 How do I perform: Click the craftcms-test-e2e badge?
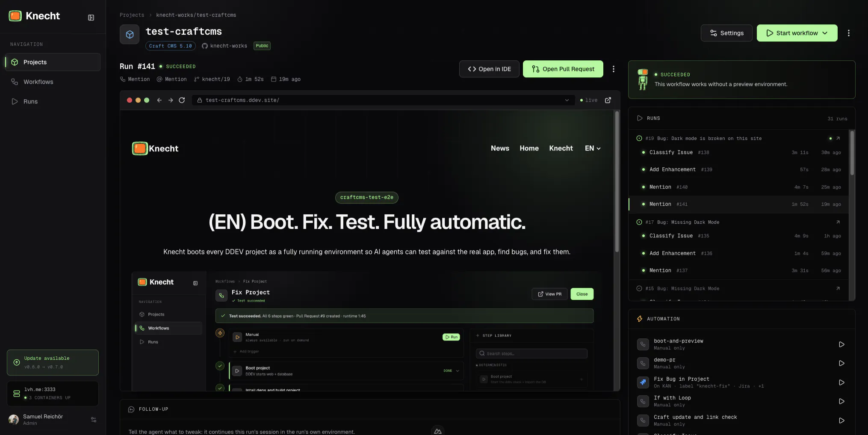pos(367,197)
